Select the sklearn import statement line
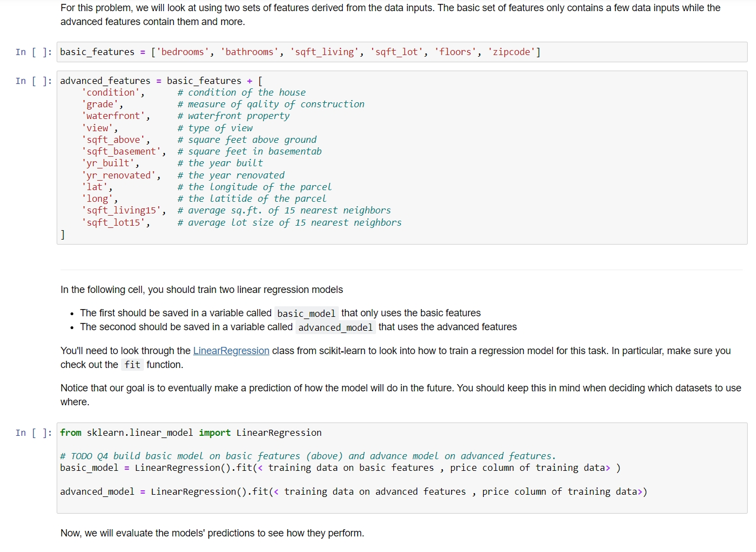 click(x=191, y=432)
